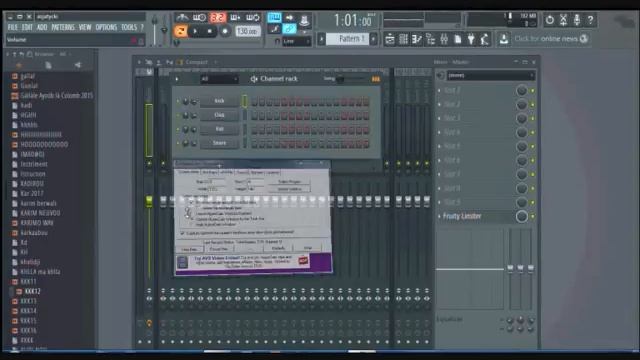Viewport: 640px width, 360px height.
Task: Open the mixer Compact layout dropdown
Action: click(x=197, y=62)
